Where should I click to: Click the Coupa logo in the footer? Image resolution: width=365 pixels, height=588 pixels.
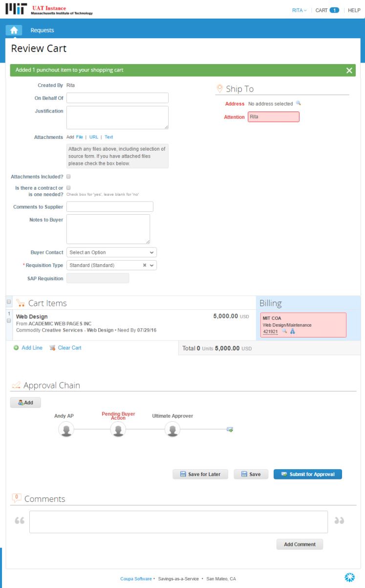point(349,578)
